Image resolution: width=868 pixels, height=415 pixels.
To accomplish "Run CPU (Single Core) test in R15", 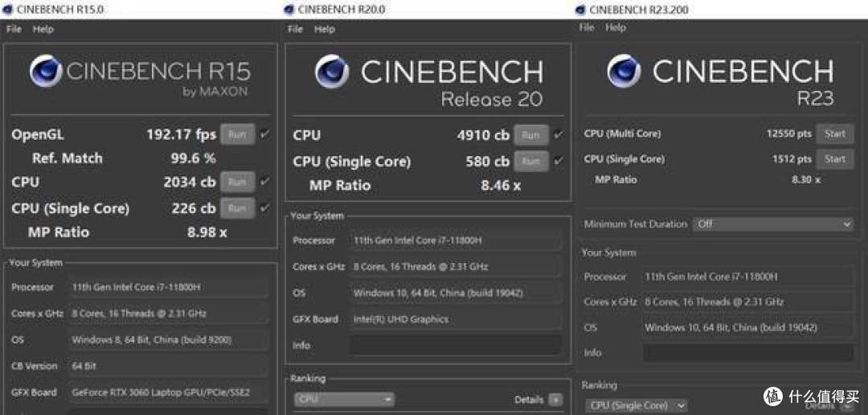I will coord(237,208).
